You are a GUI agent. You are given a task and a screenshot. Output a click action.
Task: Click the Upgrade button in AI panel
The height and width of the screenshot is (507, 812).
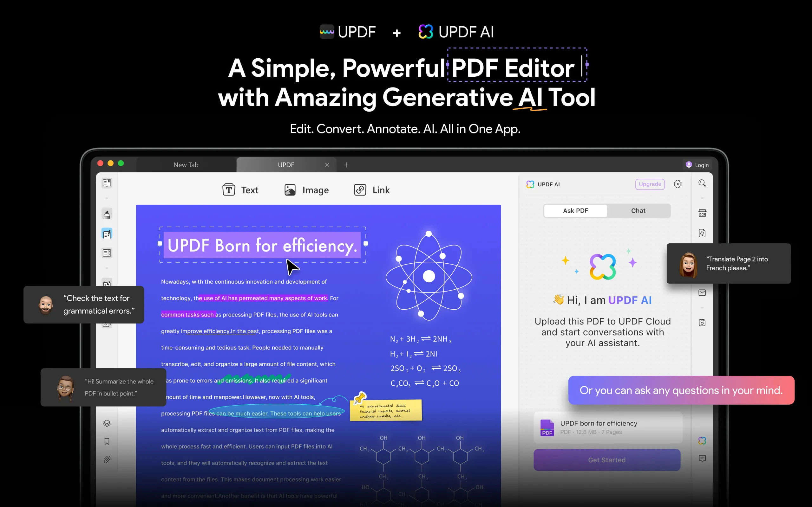coord(650,184)
